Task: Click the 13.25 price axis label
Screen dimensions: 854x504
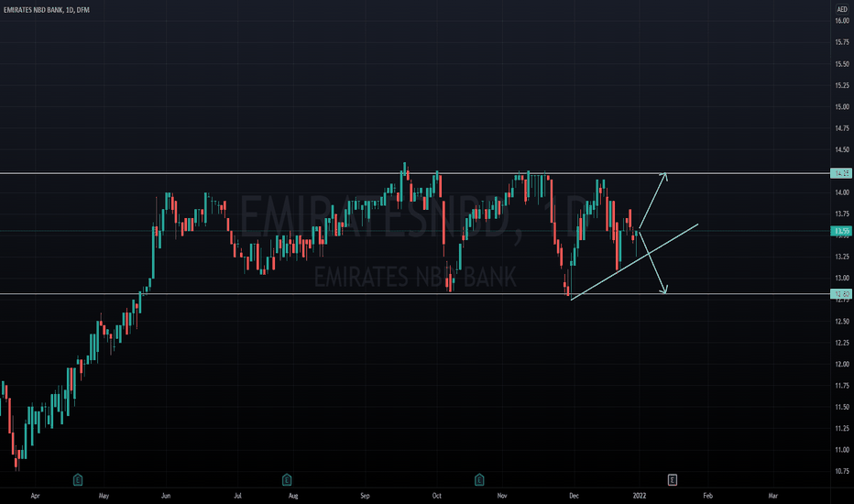Action: pos(842,257)
